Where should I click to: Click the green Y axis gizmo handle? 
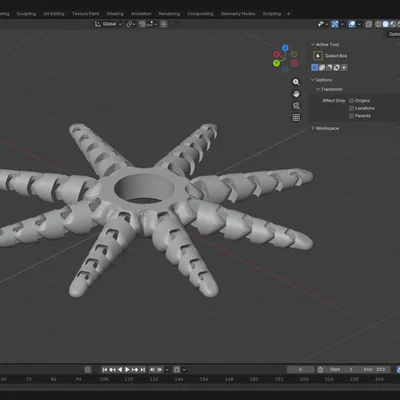[276, 63]
